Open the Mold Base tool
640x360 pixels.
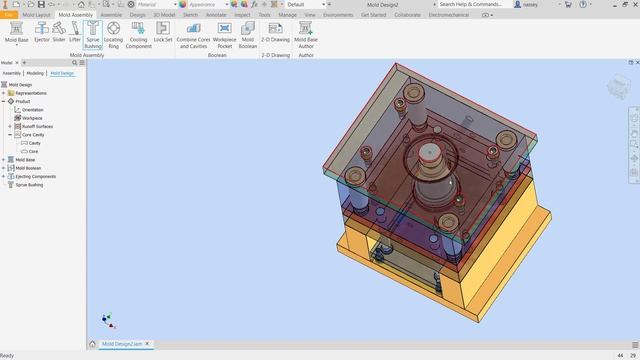[17, 32]
